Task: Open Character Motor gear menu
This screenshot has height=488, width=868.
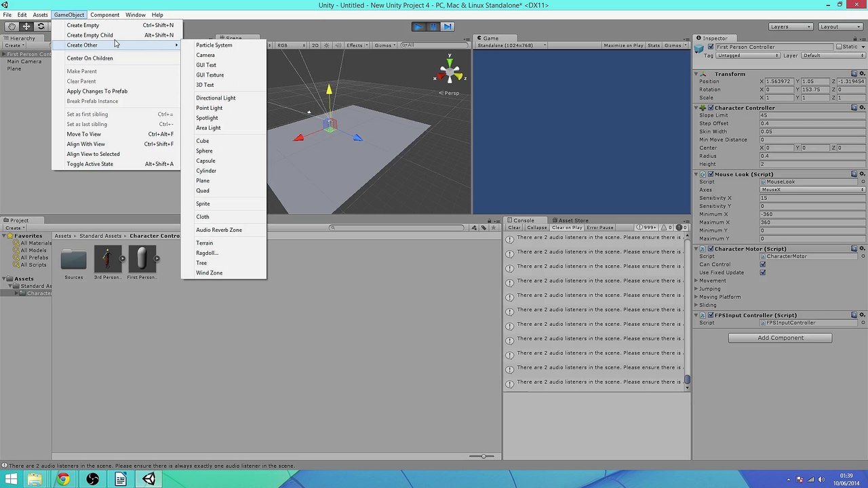Action: click(862, 249)
